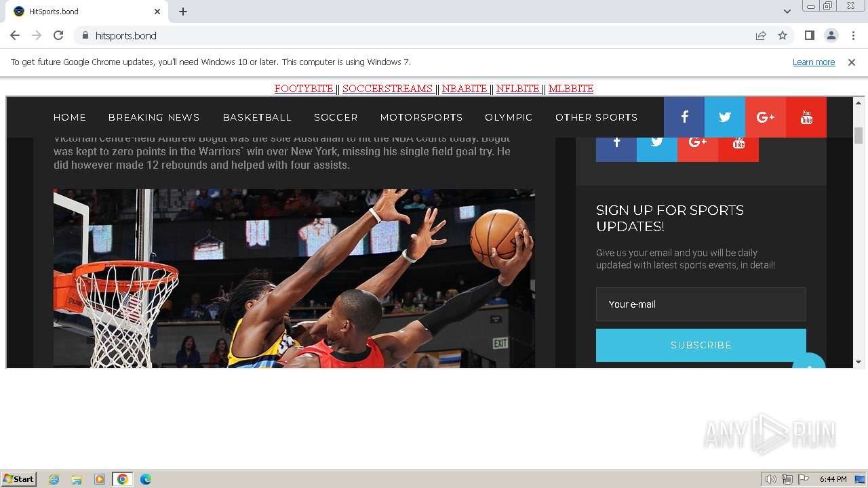The height and width of the screenshot is (488, 868).
Task: Expand the tab search dropdown arrow
Action: (787, 12)
